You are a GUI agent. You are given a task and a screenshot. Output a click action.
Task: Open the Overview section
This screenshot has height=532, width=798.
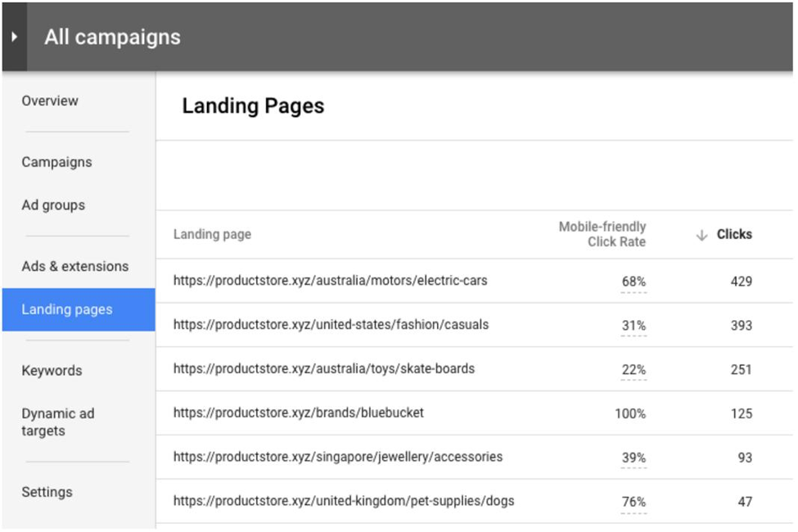[x=51, y=101]
